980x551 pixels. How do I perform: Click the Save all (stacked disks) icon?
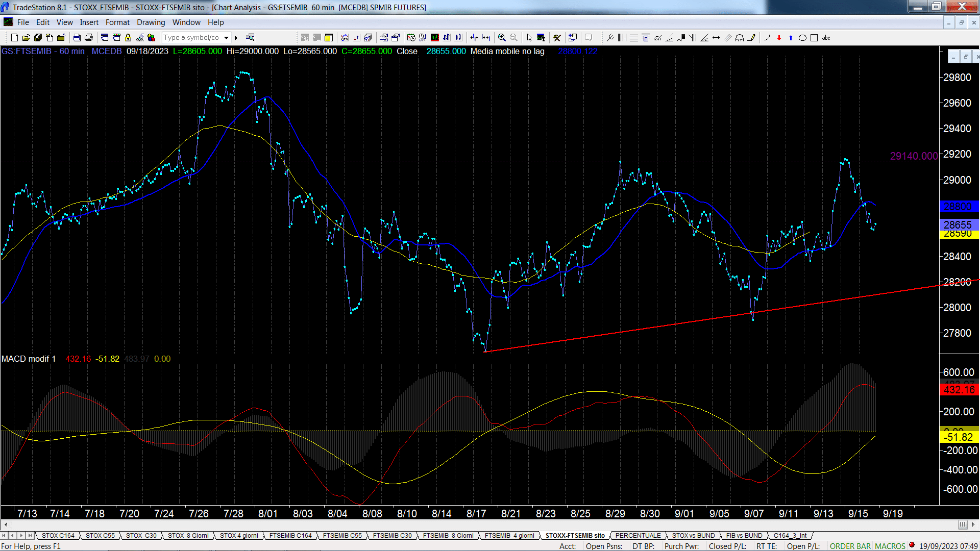pos(38,38)
